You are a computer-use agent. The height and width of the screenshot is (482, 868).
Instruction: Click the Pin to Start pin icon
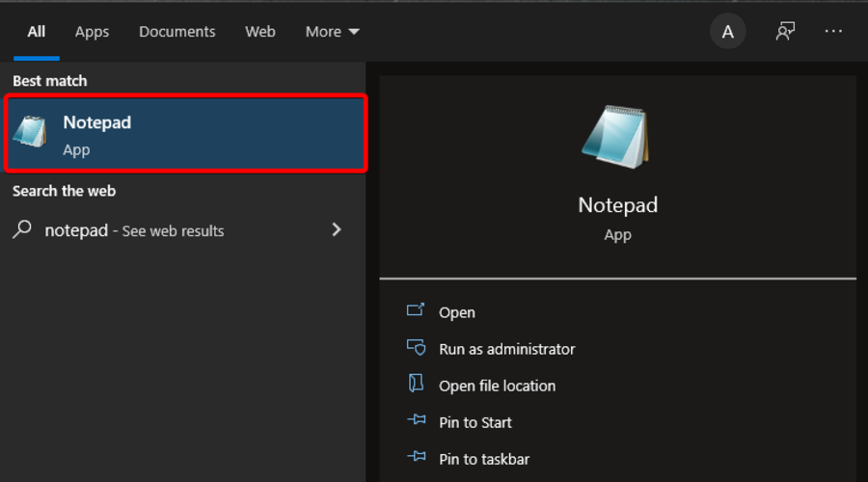pyautogui.click(x=417, y=420)
